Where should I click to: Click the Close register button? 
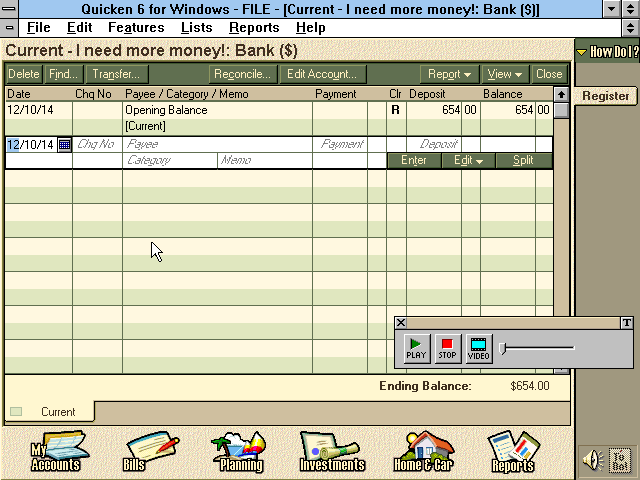(x=549, y=74)
